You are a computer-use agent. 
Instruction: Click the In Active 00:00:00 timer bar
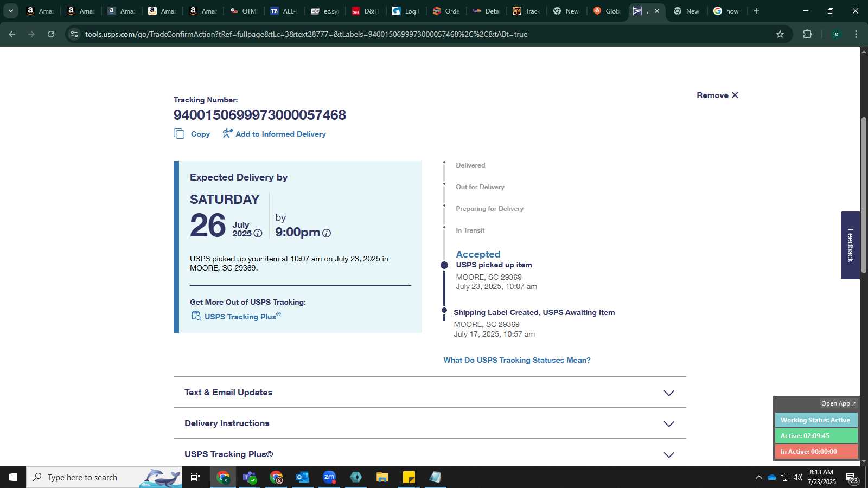816,451
